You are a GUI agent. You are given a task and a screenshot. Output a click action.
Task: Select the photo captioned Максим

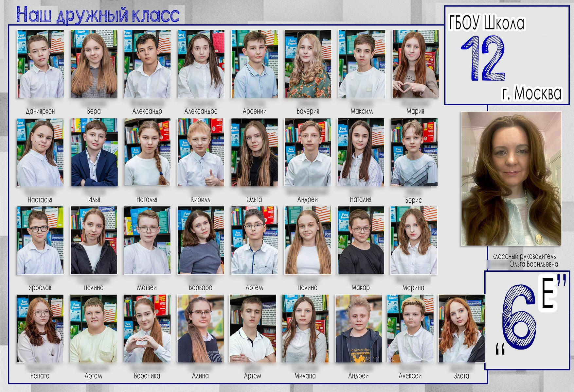coord(362,64)
